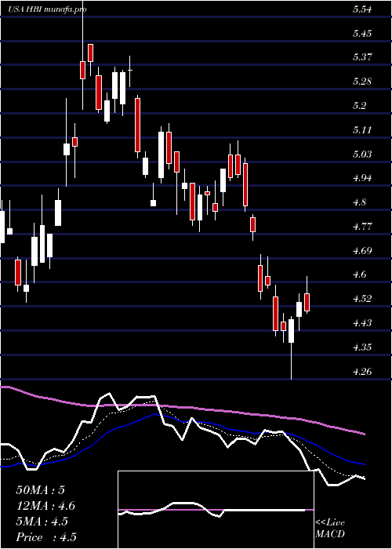The width and height of the screenshot is (392, 549).
Task: Select the 5.28 price axis label
Action: pos(362,82)
